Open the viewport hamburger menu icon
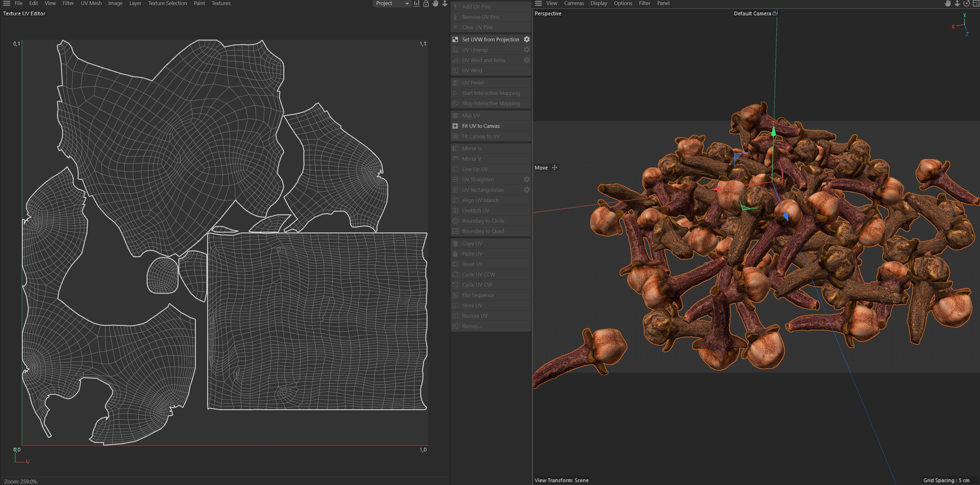Image resolution: width=980 pixels, height=485 pixels. pos(538,3)
